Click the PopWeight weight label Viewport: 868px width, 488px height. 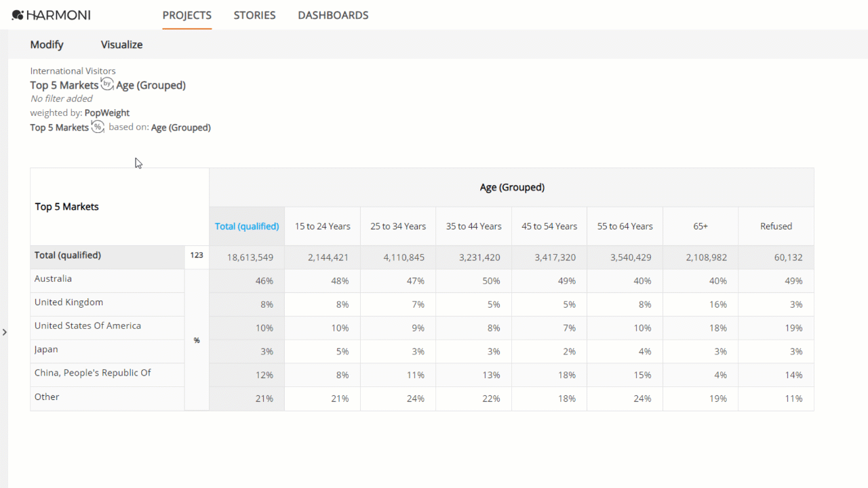coord(107,113)
